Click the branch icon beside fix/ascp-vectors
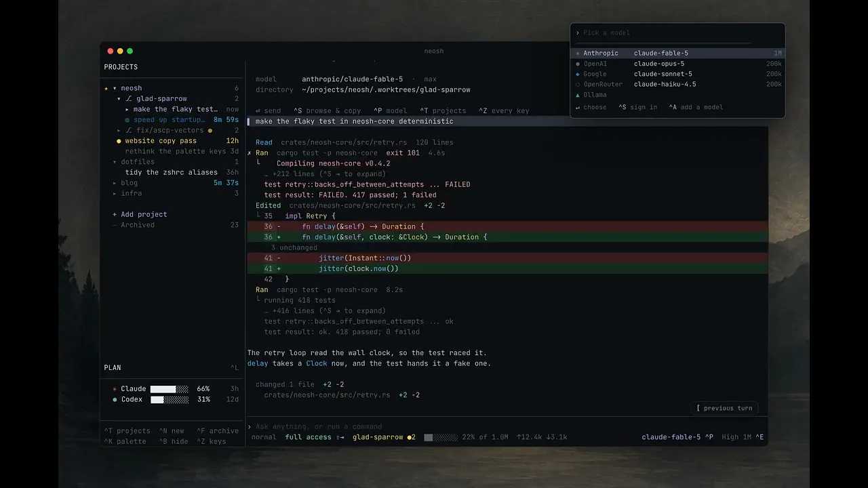This screenshot has width=868, height=488. click(129, 130)
